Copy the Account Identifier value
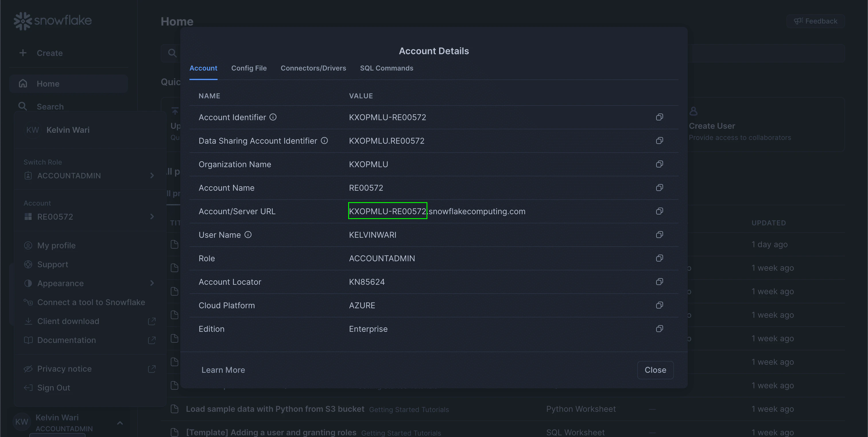The height and width of the screenshot is (437, 868). 659,117
